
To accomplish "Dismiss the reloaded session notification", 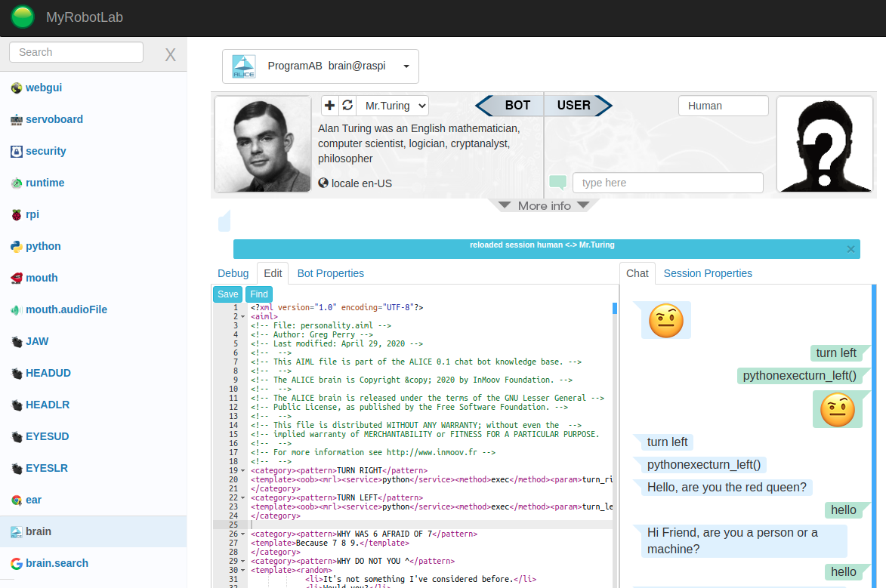I will (x=850, y=249).
